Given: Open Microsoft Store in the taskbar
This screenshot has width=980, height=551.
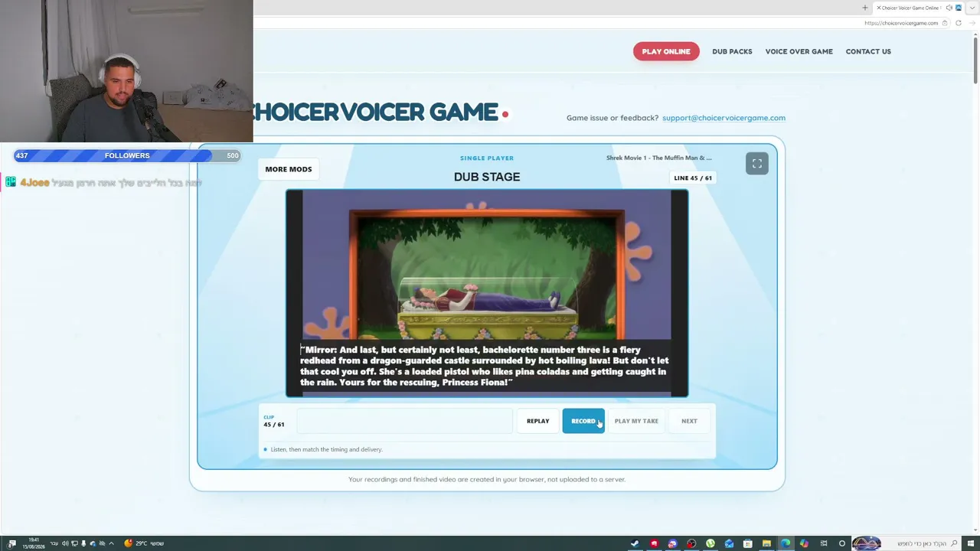Looking at the screenshot, I should 748,543.
